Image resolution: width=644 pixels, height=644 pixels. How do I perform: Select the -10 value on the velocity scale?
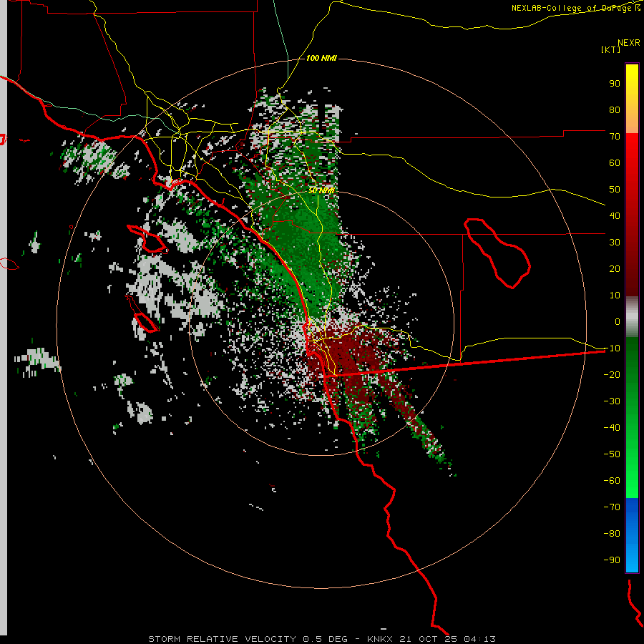tap(612, 348)
